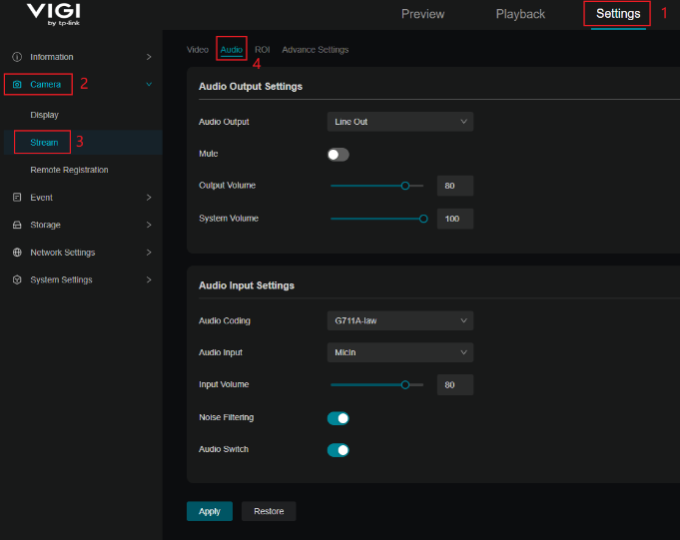Switch to the Playback tab

point(520,14)
